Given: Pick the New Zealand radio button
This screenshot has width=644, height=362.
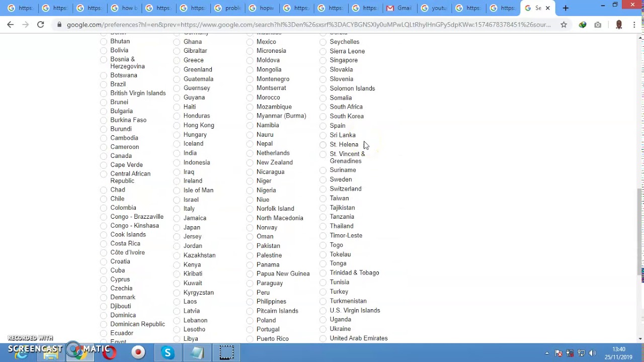Looking at the screenshot, I should [250, 163].
